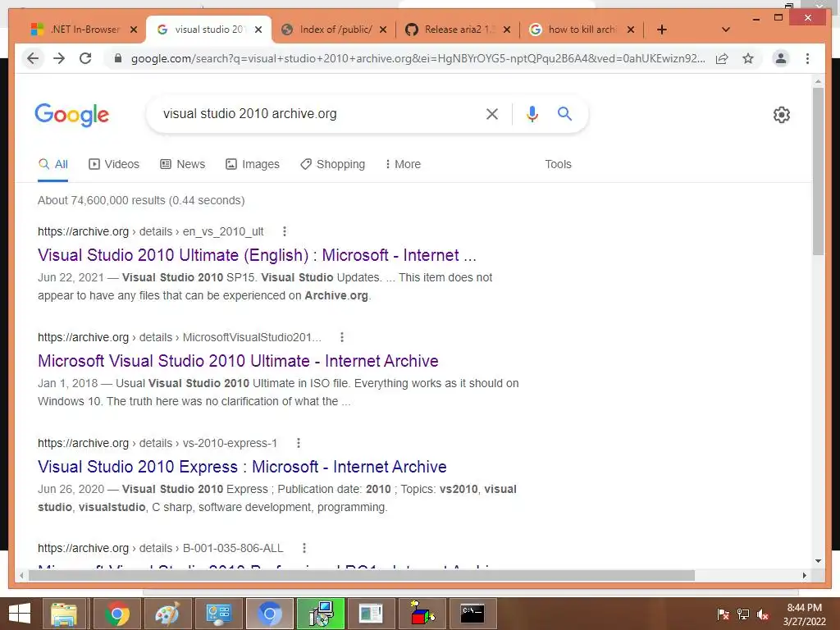Image resolution: width=840 pixels, height=630 pixels.
Task: Click the address bar URL
Action: [418, 58]
